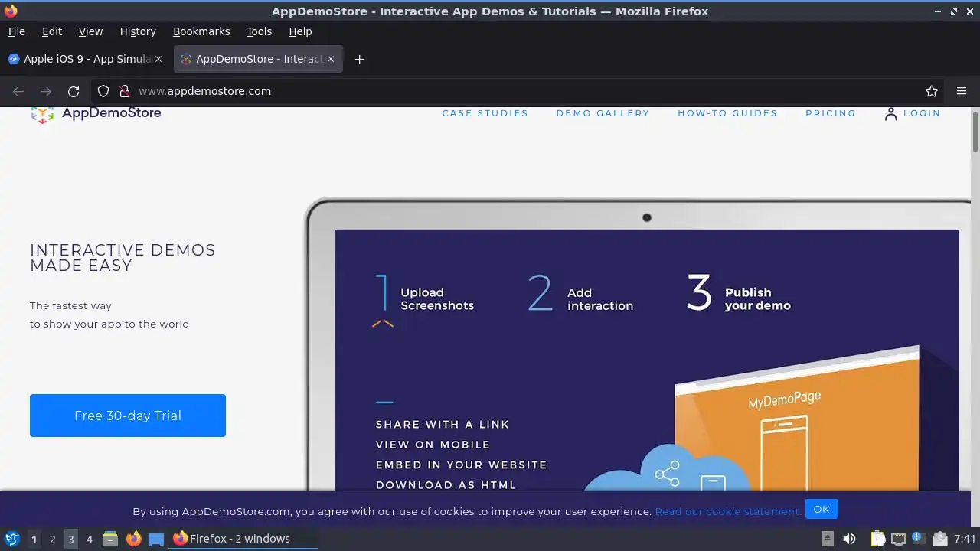Click the LOGIN user icon

coord(890,114)
